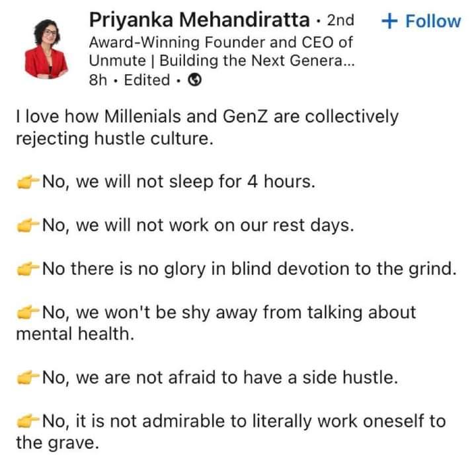Click the pointing hand emoji beside sleep line
The height and width of the screenshot is (474, 476).
point(28,182)
